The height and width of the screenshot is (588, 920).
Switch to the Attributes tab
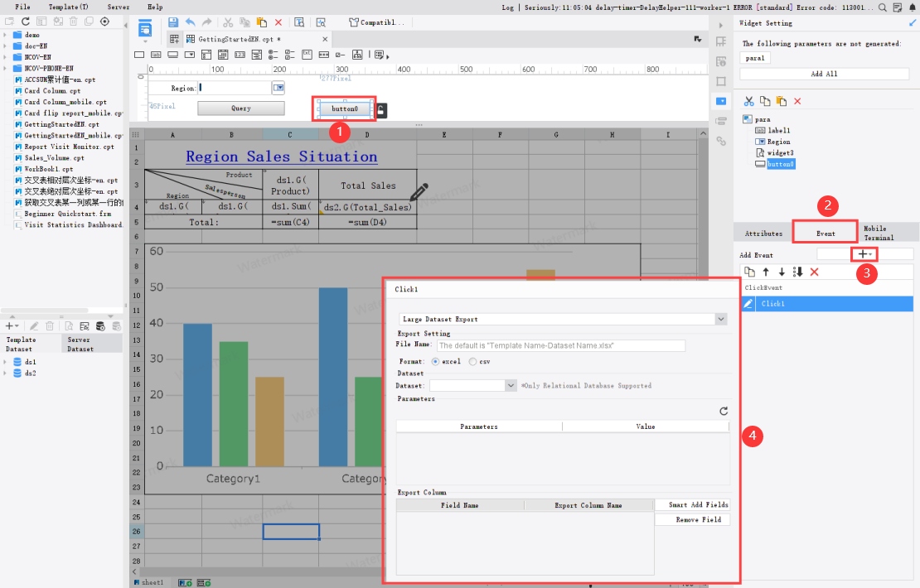[762, 233]
